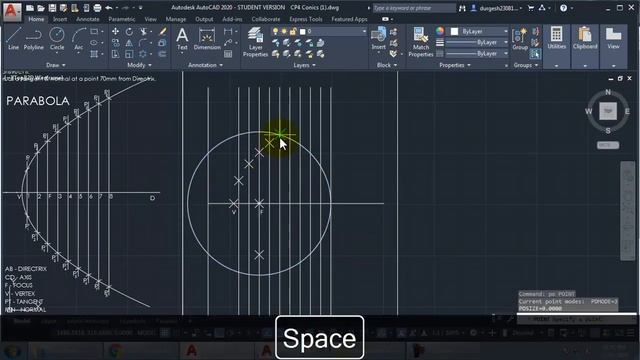
Task: Click the object color wheel icon
Action: [440, 31]
